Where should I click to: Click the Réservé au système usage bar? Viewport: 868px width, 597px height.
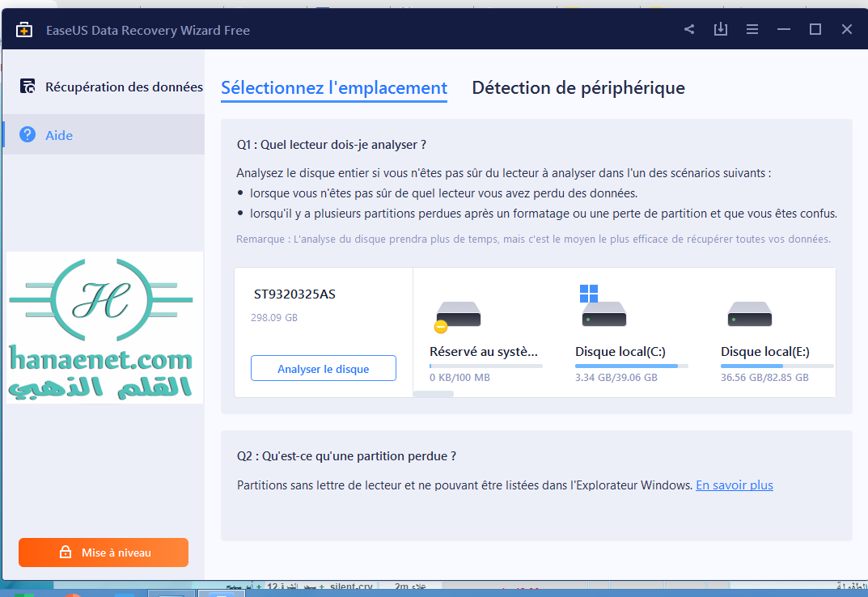(485, 366)
